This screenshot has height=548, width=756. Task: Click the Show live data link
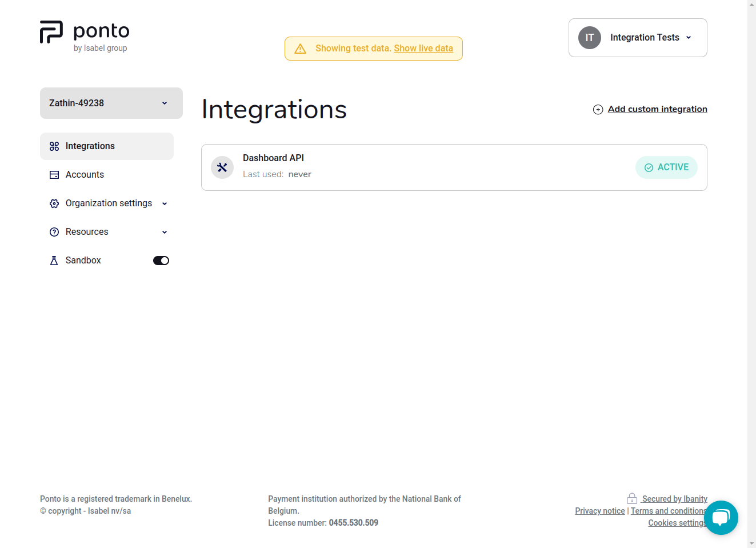click(423, 49)
